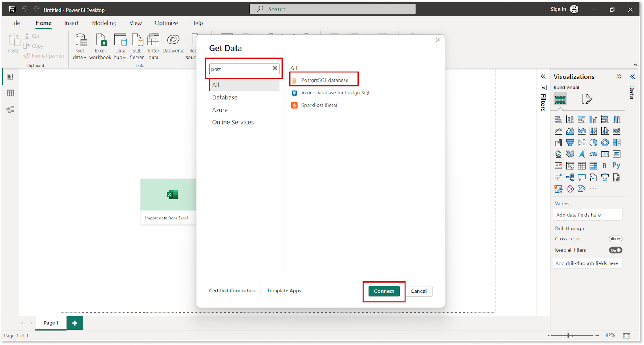The height and width of the screenshot is (345, 644).
Task: Select the KPI visual
Action: click(x=558, y=166)
